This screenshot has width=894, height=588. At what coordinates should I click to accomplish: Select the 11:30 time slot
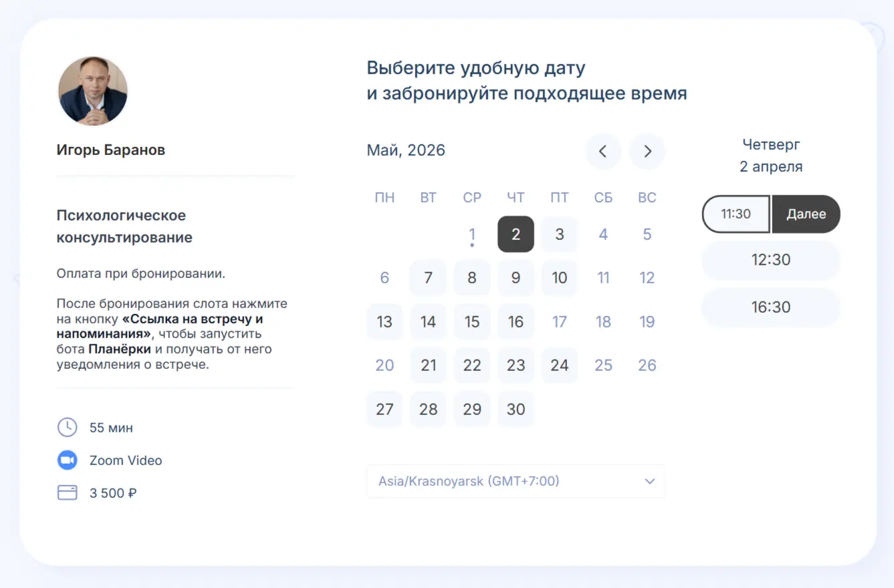coord(736,214)
